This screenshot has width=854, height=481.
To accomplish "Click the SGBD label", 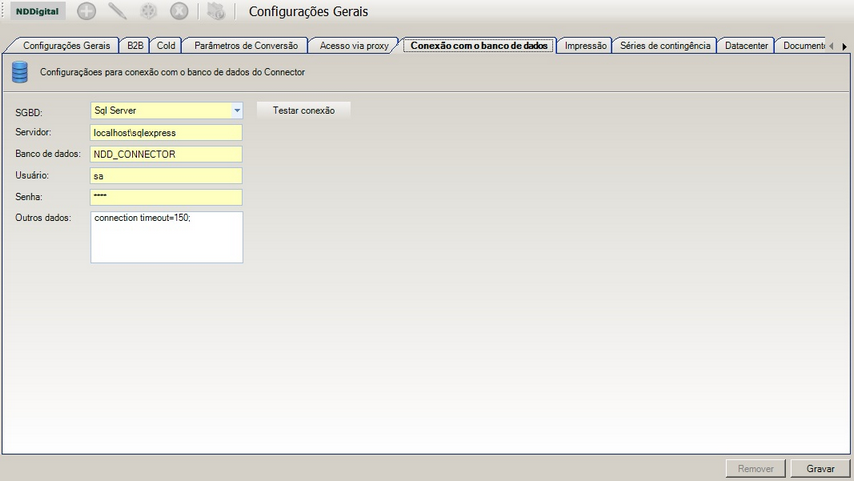I will coord(29,113).
